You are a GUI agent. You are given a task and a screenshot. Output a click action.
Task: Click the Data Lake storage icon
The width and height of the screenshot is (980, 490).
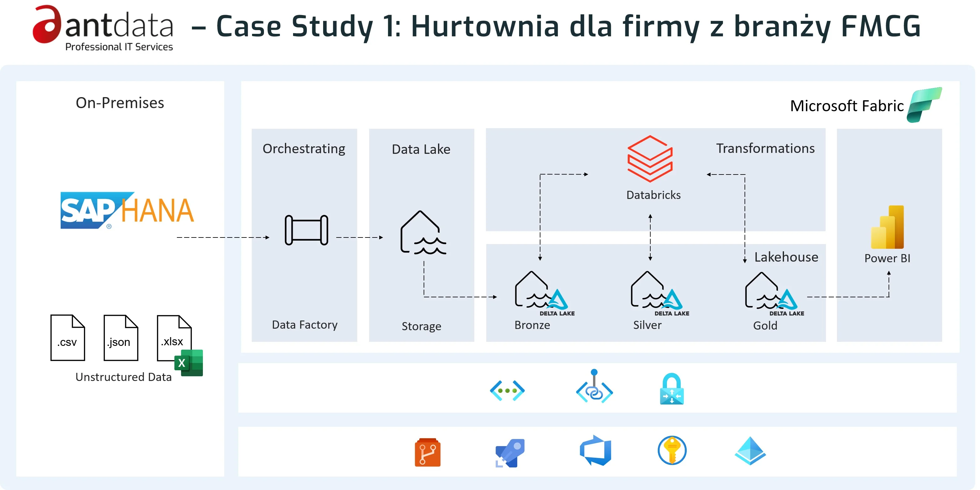click(x=423, y=233)
